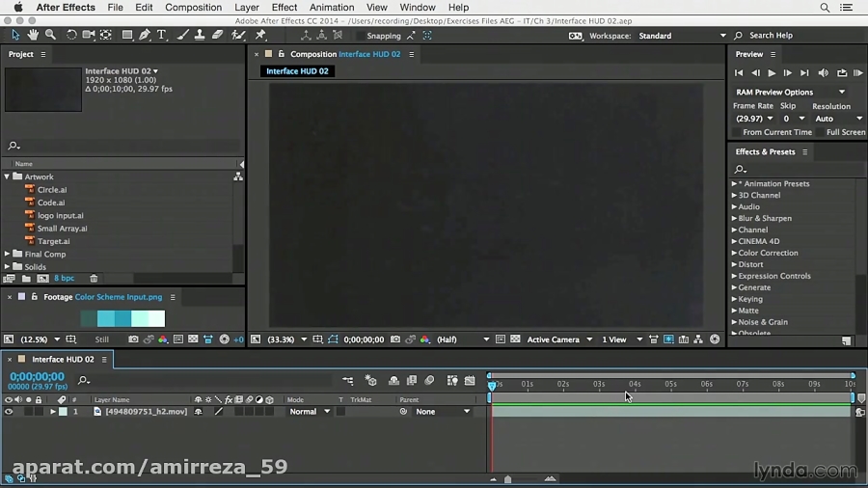Viewport: 868px width, 488px height.
Task: Open the Half resolution dropdown
Action: pos(463,339)
